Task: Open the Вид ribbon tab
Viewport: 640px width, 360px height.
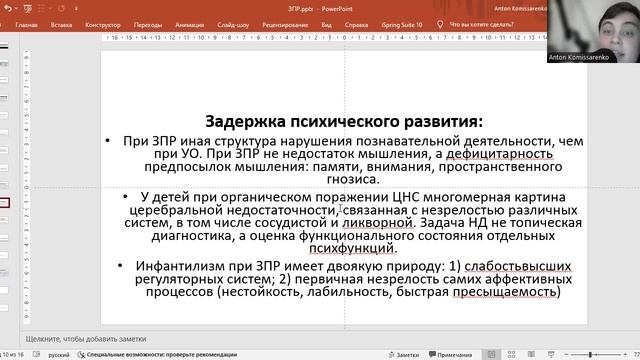Action: [326, 25]
